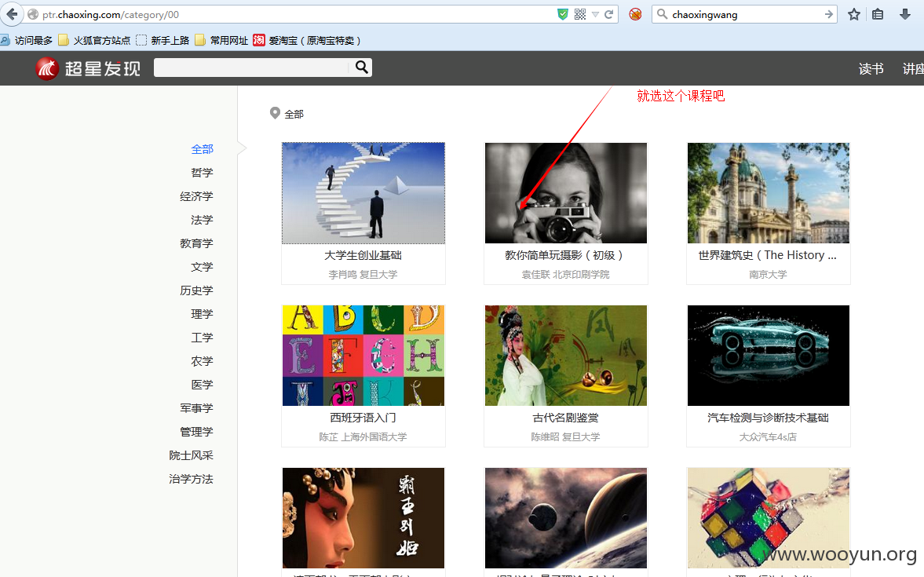Image resolution: width=924 pixels, height=577 pixels.
Task: Click the 西班牙语入门 course title
Action: coord(363,418)
